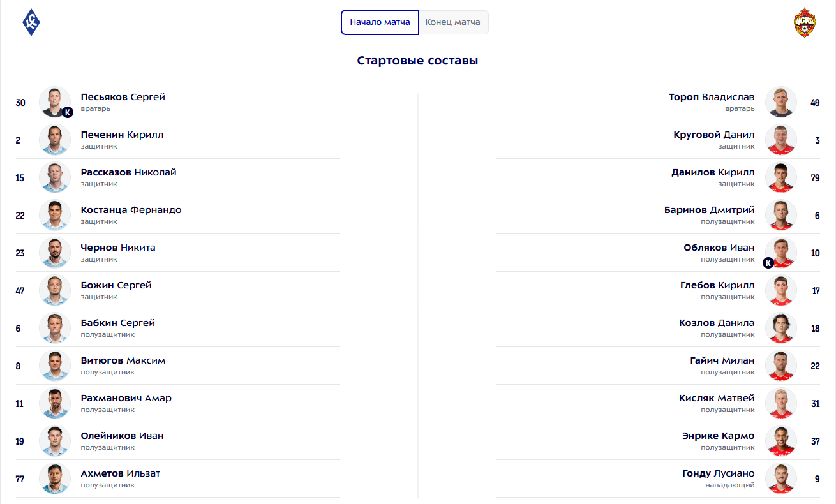
Task: Open the Печенин Кирилл name link
Action: (x=122, y=135)
